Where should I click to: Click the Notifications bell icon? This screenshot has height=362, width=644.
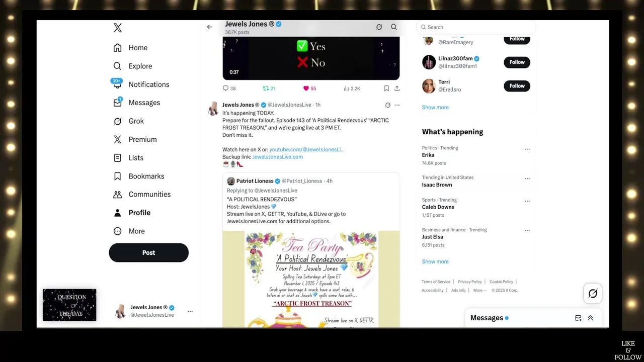[117, 84]
